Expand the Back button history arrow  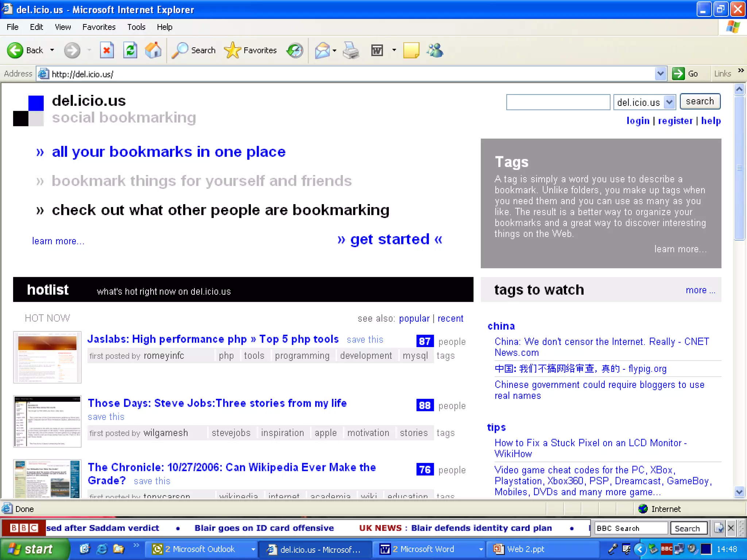click(x=52, y=50)
